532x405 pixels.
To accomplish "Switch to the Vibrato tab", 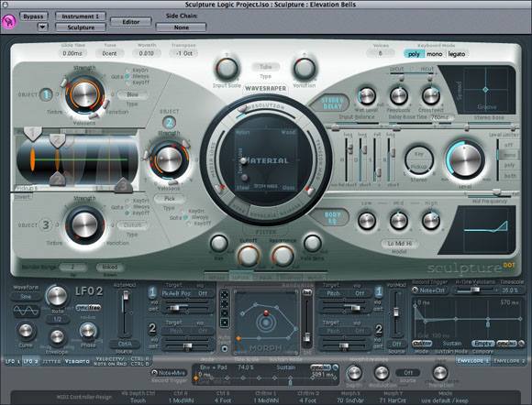I will pyautogui.click(x=77, y=362).
